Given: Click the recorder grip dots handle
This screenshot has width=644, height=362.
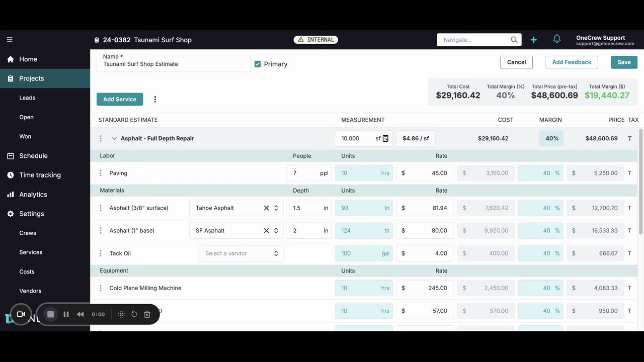Looking at the screenshot, I should (121, 314).
